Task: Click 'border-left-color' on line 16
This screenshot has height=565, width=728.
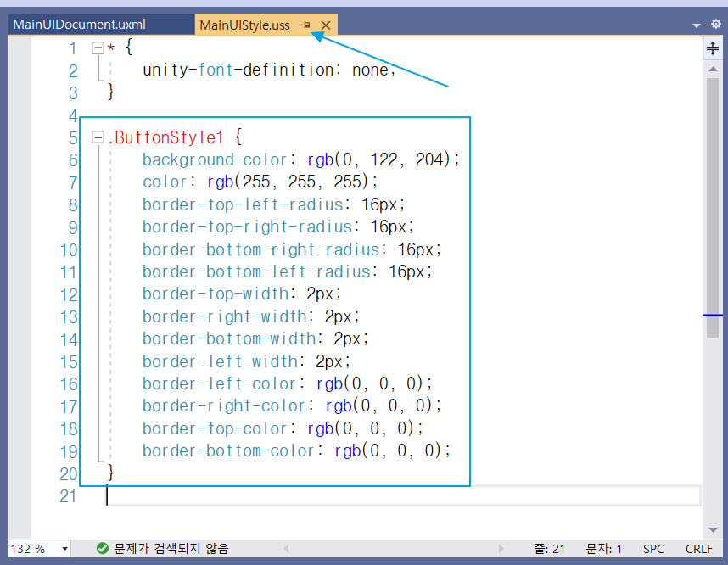Action: [219, 384]
